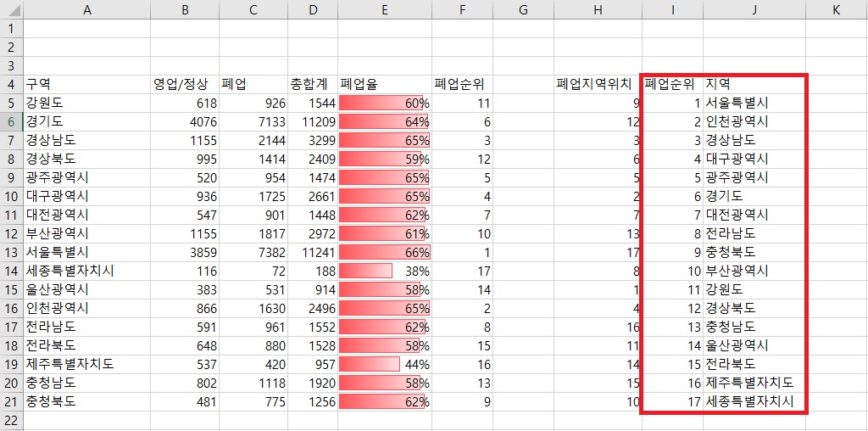The height and width of the screenshot is (431, 868).
Task: Select row 22 header
Action: [x=11, y=421]
